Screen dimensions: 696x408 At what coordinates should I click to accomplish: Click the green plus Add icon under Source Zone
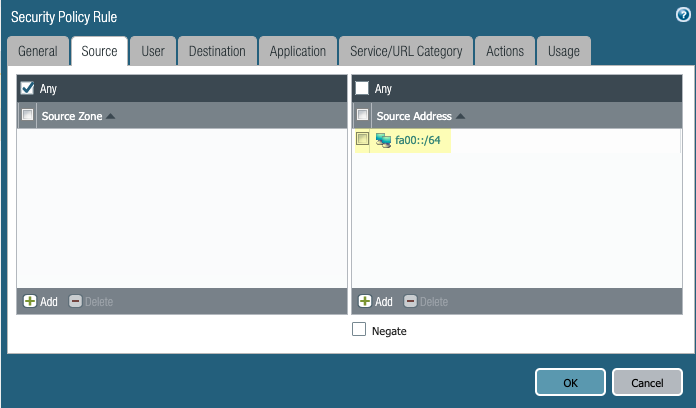point(30,301)
